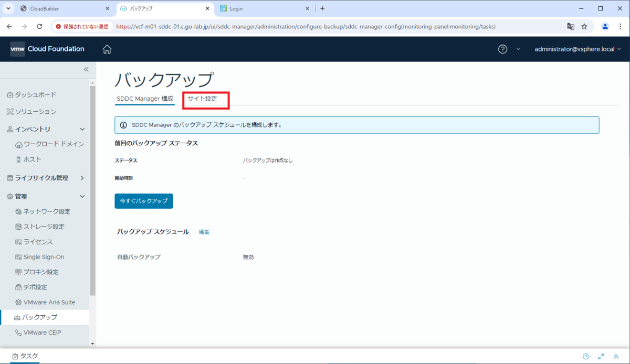Open ライセンス in the sidebar
The height and width of the screenshot is (364, 630).
(34, 242)
